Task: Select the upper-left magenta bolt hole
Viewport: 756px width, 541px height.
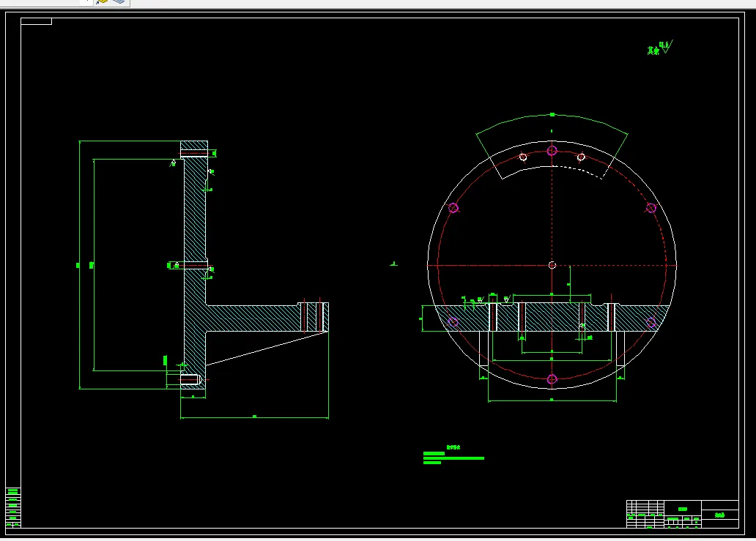Action: click(453, 208)
